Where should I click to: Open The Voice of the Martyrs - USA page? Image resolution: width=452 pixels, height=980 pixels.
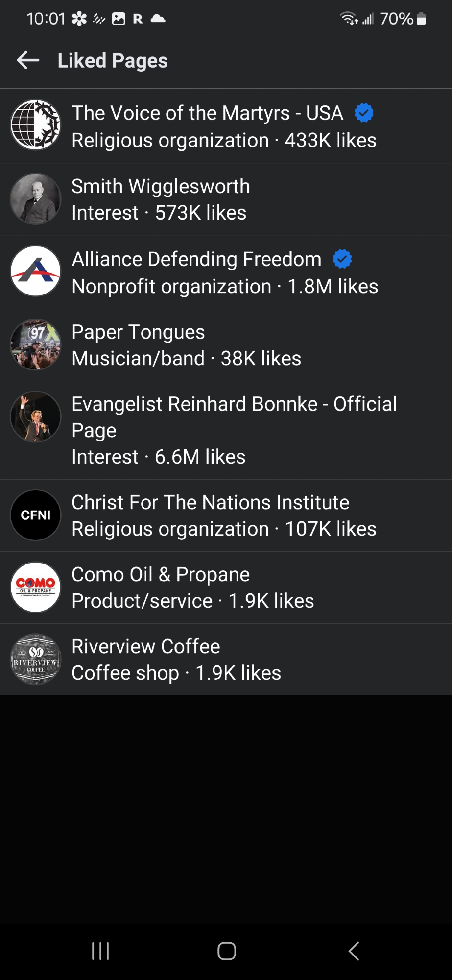click(x=207, y=113)
